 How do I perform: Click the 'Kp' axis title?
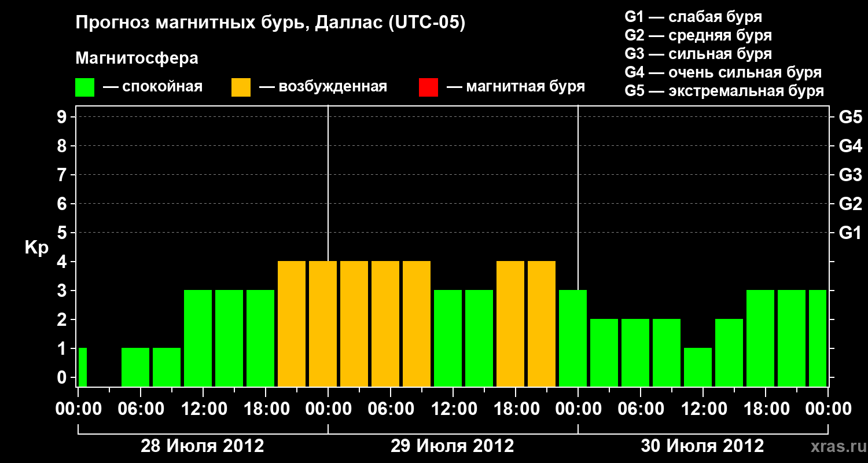tap(36, 248)
